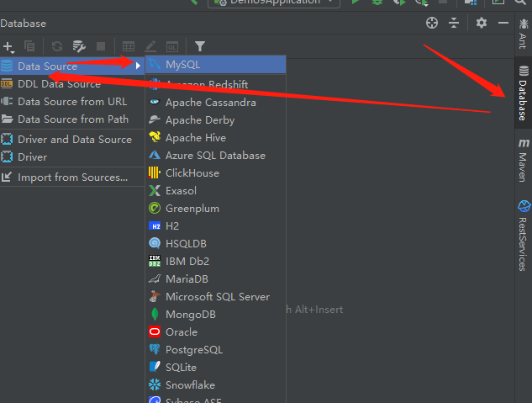This screenshot has height=403, width=532.
Task: Toggle the Database side tab
Action: point(524,93)
